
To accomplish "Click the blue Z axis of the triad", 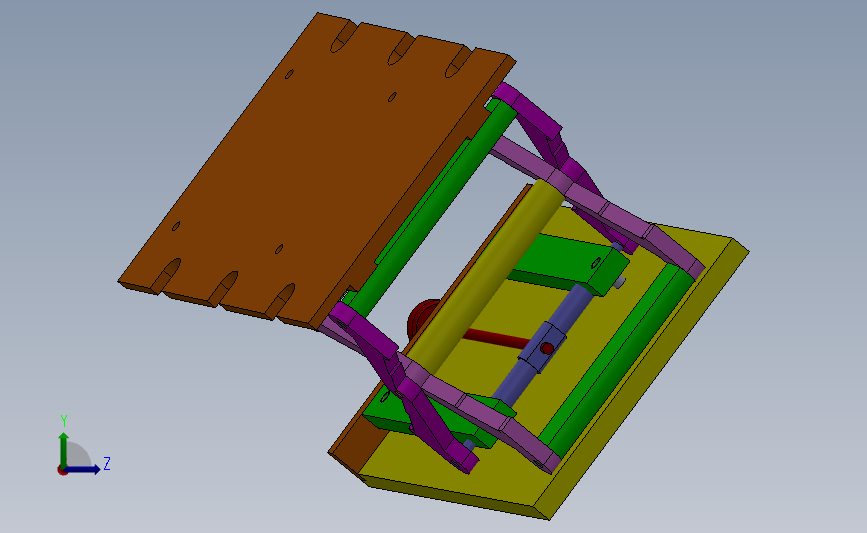I will (83, 469).
